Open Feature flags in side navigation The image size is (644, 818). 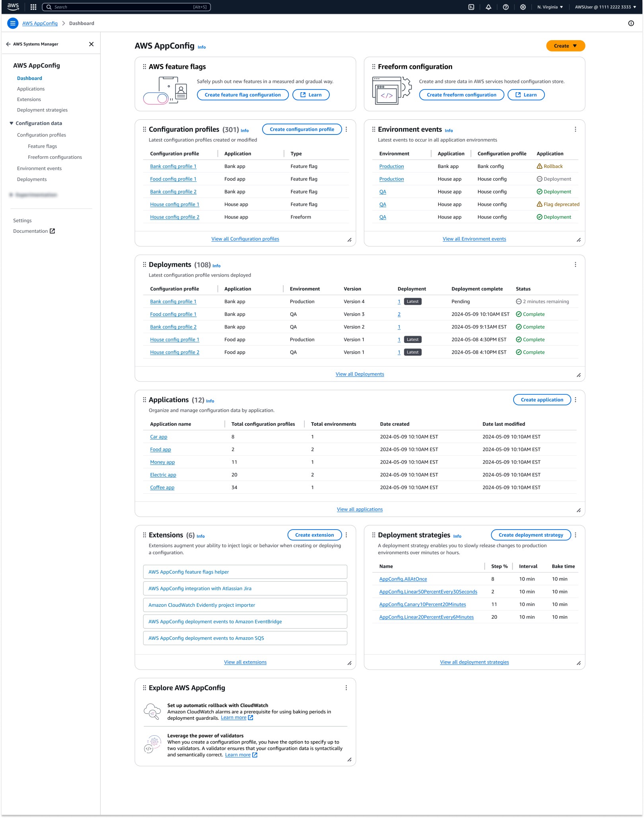click(x=42, y=146)
